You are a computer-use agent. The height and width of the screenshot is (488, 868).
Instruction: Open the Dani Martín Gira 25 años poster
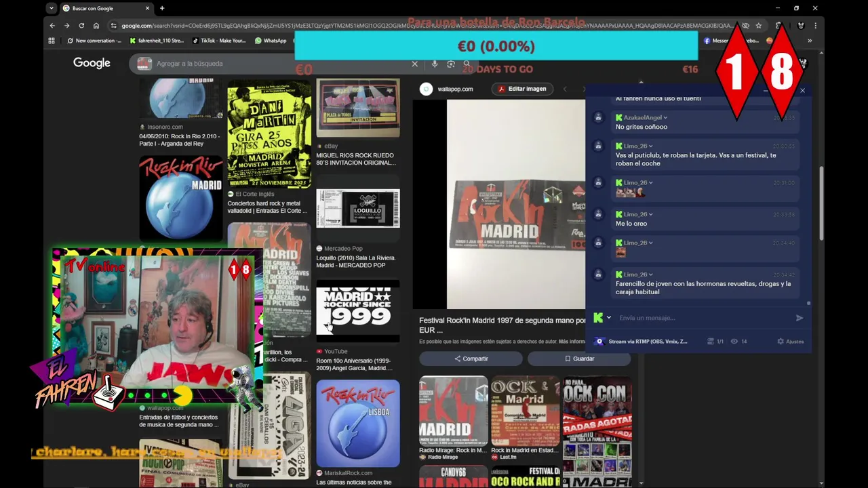(x=269, y=134)
